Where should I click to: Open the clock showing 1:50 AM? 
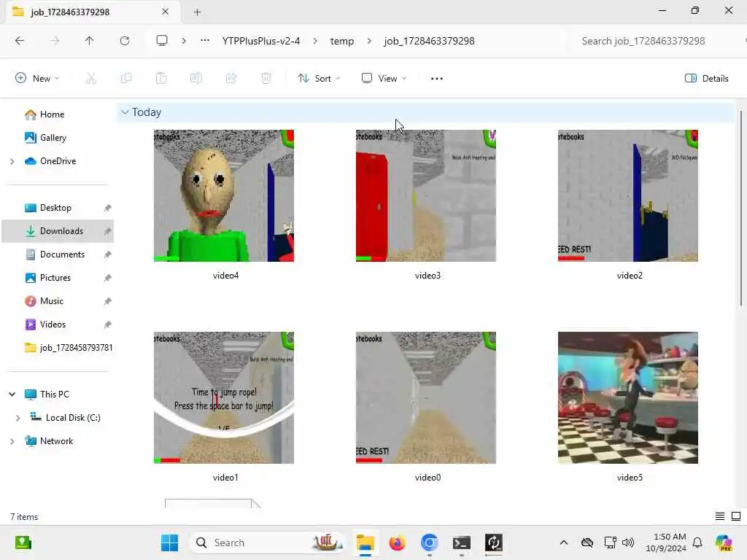click(666, 542)
